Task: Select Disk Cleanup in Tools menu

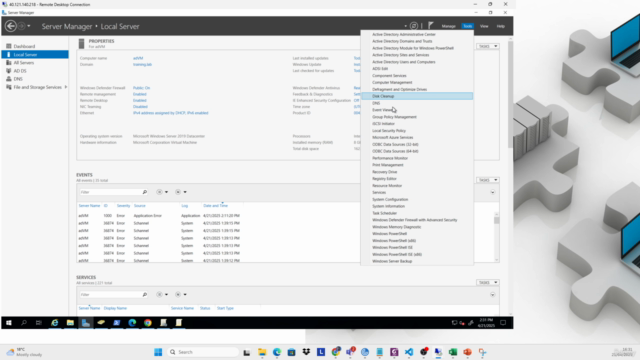Action: click(417, 96)
